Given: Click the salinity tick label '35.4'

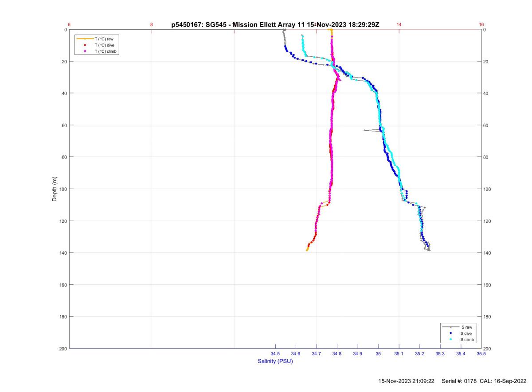Looking at the screenshot, I should [x=461, y=354].
